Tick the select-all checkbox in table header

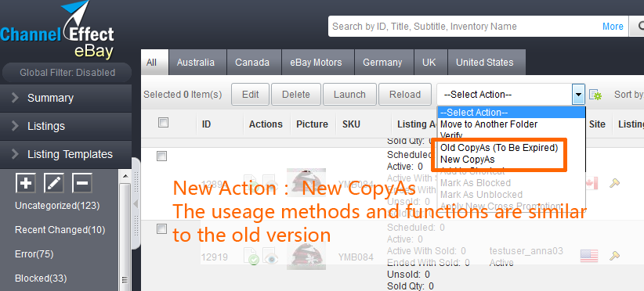click(x=164, y=123)
